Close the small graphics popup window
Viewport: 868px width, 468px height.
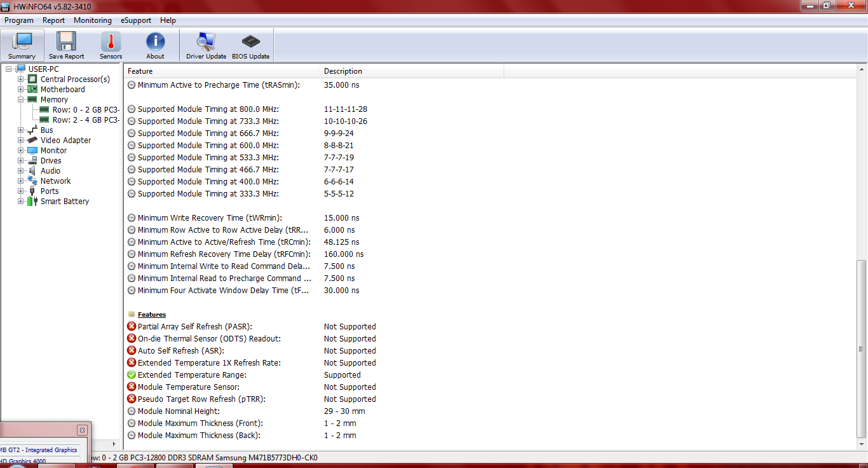[x=81, y=430]
